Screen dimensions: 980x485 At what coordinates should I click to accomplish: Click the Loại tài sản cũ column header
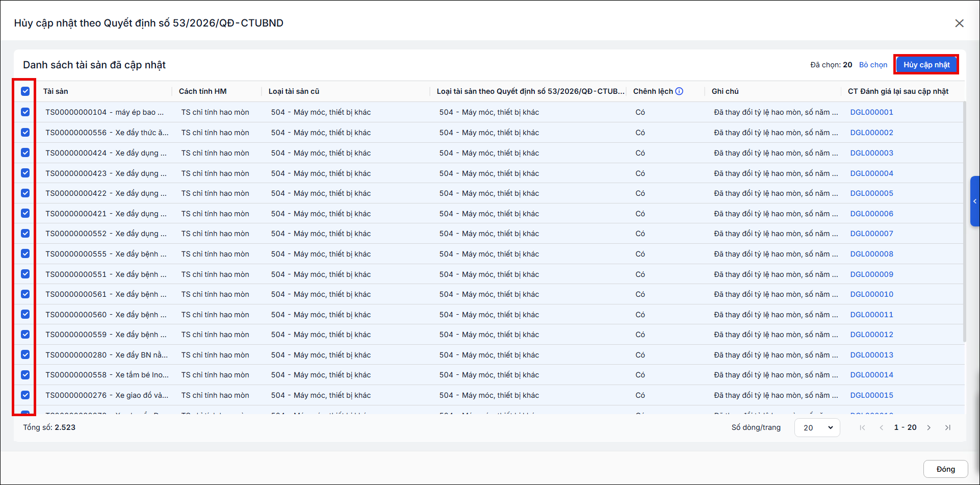pos(294,91)
